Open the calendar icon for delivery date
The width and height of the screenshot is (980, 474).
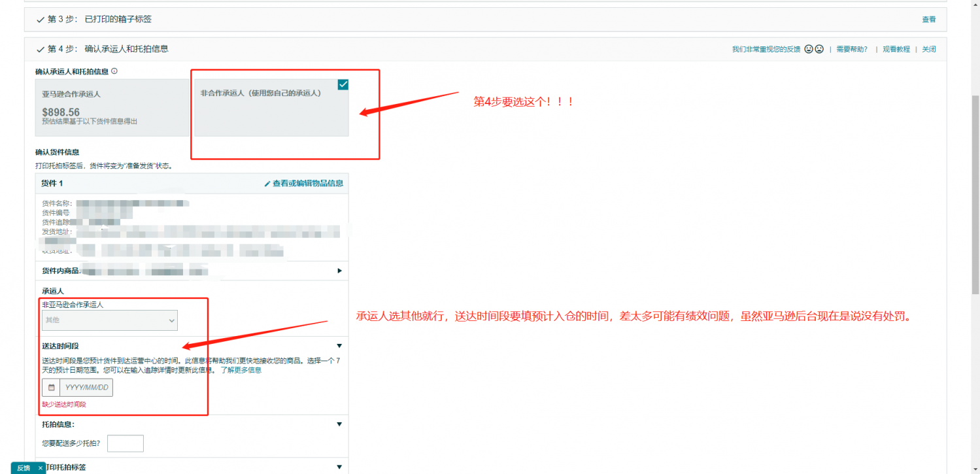(51, 388)
